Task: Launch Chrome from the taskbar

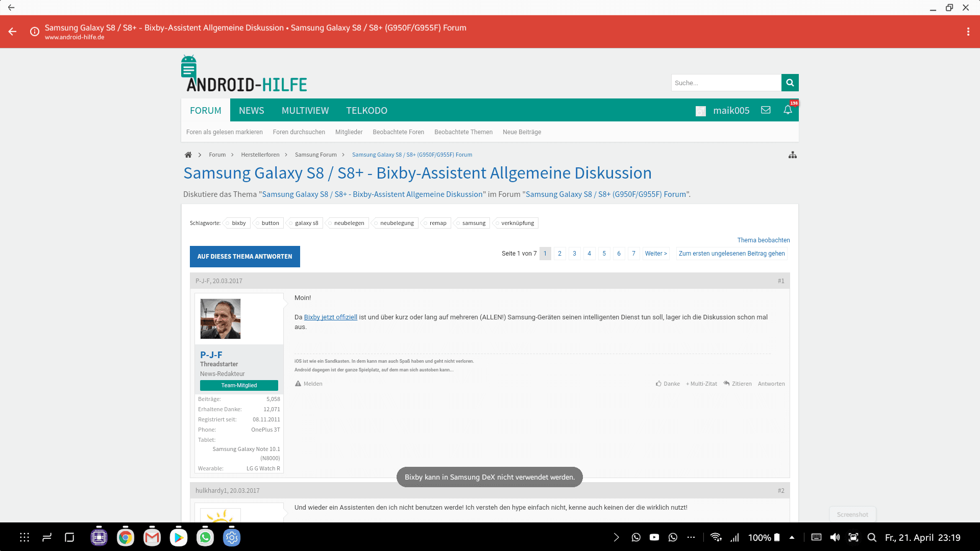Action: [126, 537]
